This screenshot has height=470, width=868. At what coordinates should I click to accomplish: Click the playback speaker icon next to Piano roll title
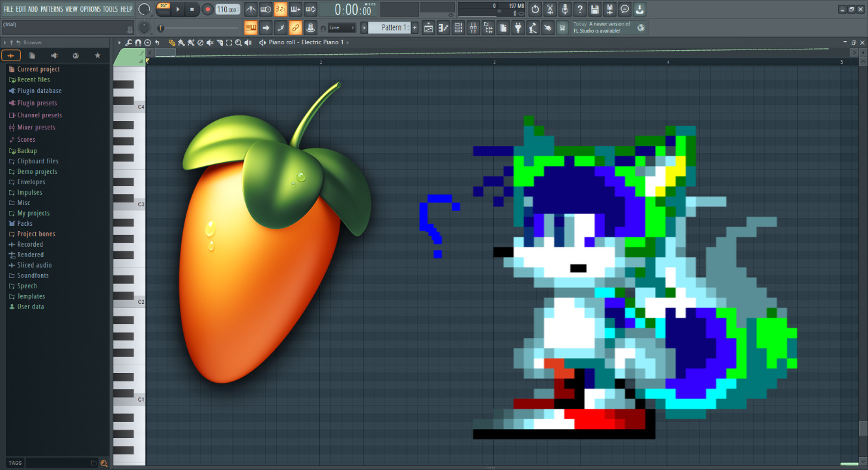(x=263, y=42)
